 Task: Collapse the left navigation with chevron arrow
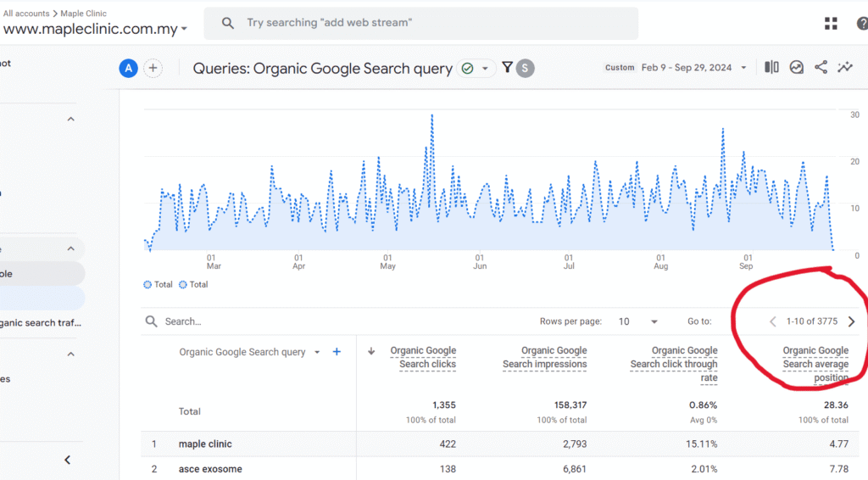pyautogui.click(x=68, y=460)
